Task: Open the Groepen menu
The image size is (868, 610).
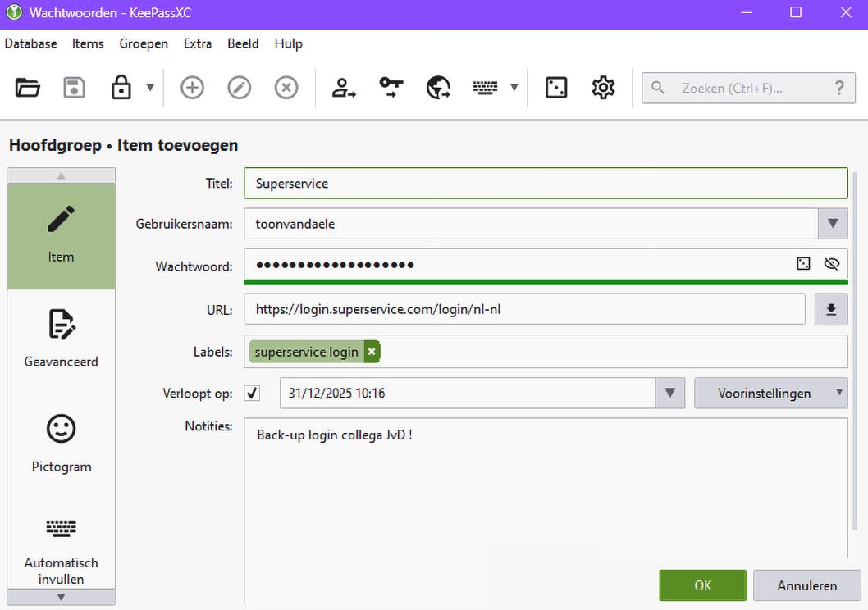Action: 144,43
